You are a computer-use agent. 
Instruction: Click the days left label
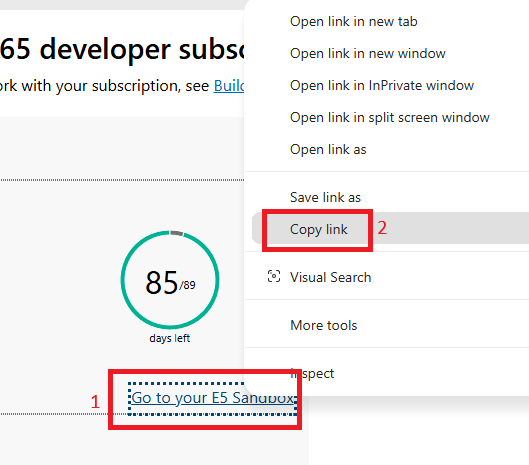pos(170,338)
